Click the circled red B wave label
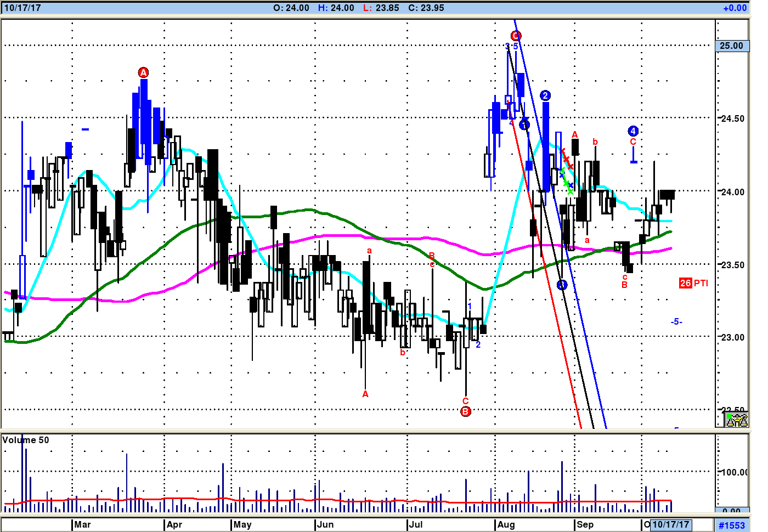768x532 pixels. [x=466, y=411]
